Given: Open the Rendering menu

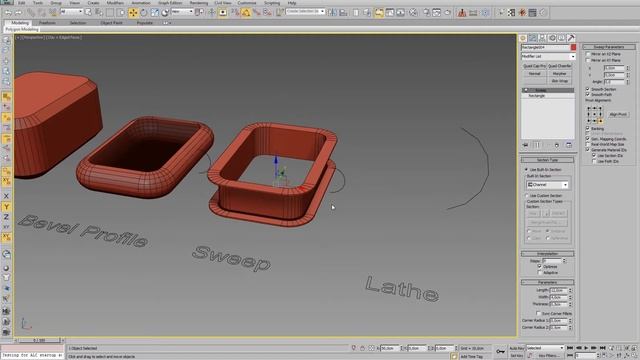Looking at the screenshot, I should 199,3.
